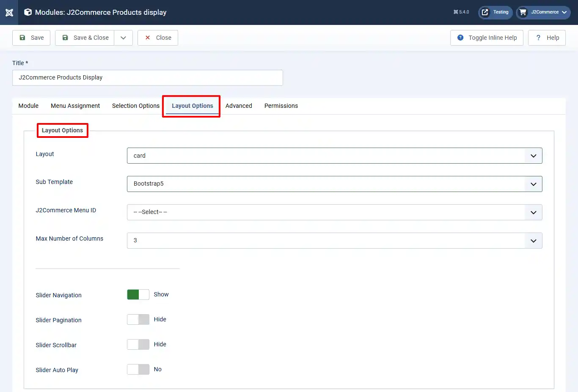The height and width of the screenshot is (392, 578).
Task: Click the external link icon on Testing
Action: 485,12
